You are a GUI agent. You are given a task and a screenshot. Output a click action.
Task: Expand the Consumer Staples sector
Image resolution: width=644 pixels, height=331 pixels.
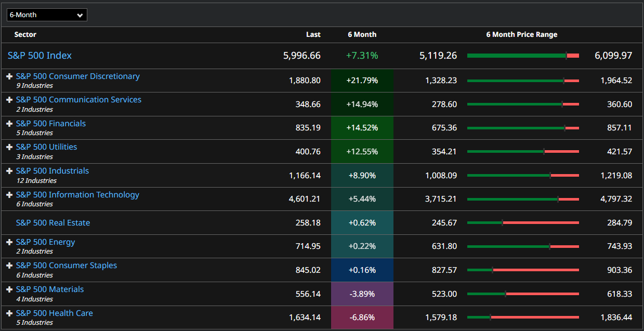pos(9,266)
